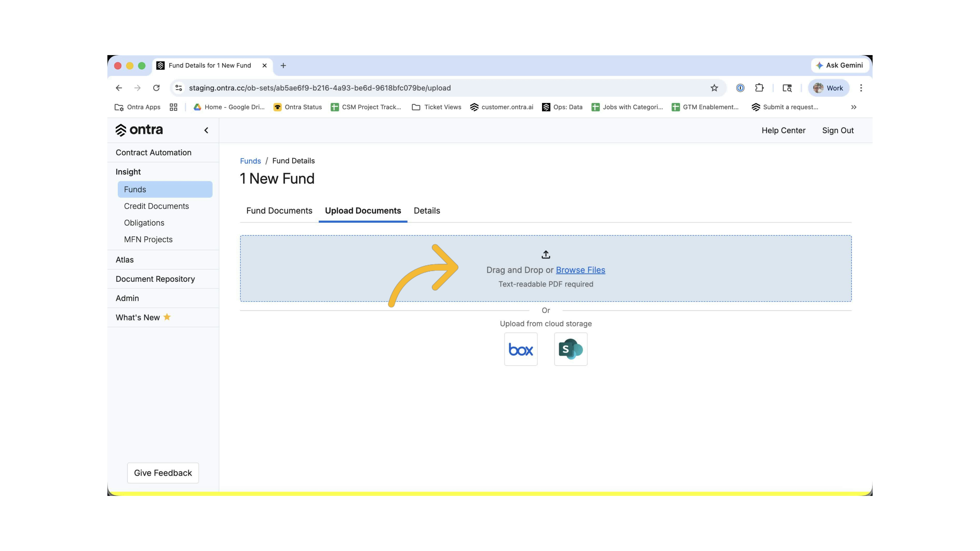The width and height of the screenshot is (980, 551).
Task: Select the Upload Documents tab
Action: pyautogui.click(x=363, y=211)
